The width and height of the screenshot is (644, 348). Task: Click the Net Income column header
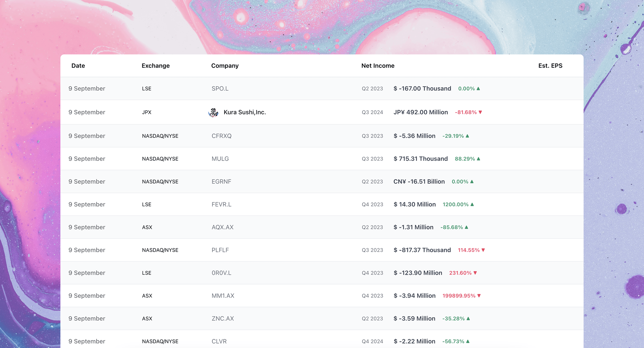378,66
